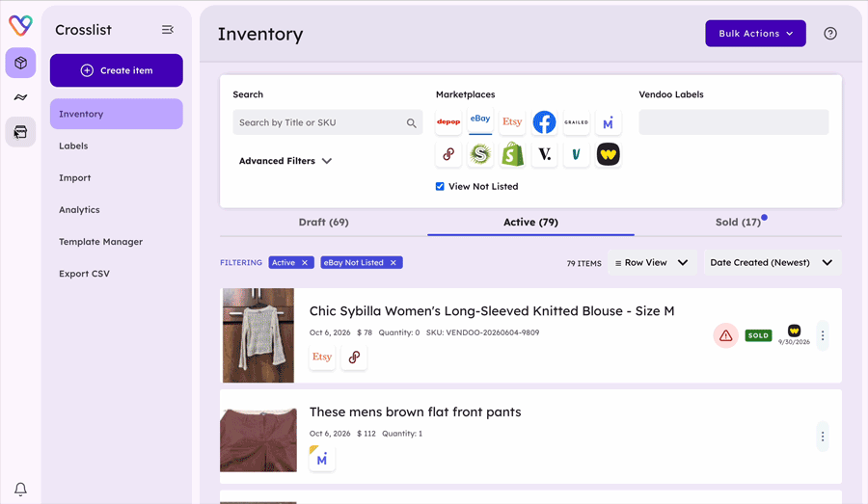This screenshot has height=504, width=868.
Task: Remove the eBay Not Listed filter chip
Action: [393, 263]
